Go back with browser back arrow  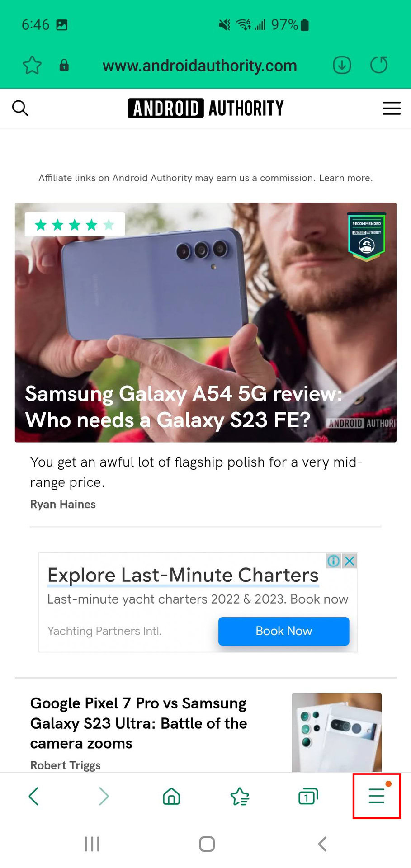click(x=34, y=796)
